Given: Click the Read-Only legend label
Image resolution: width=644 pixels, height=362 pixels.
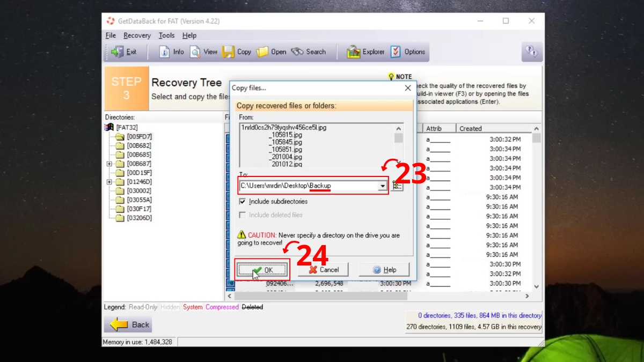Looking at the screenshot, I should [143, 307].
